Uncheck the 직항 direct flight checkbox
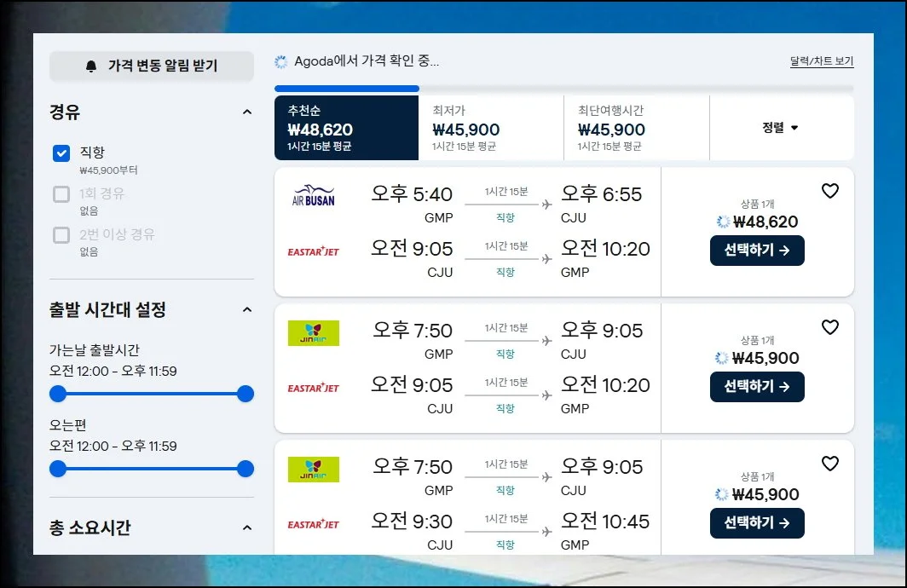907x588 pixels. tap(61, 153)
